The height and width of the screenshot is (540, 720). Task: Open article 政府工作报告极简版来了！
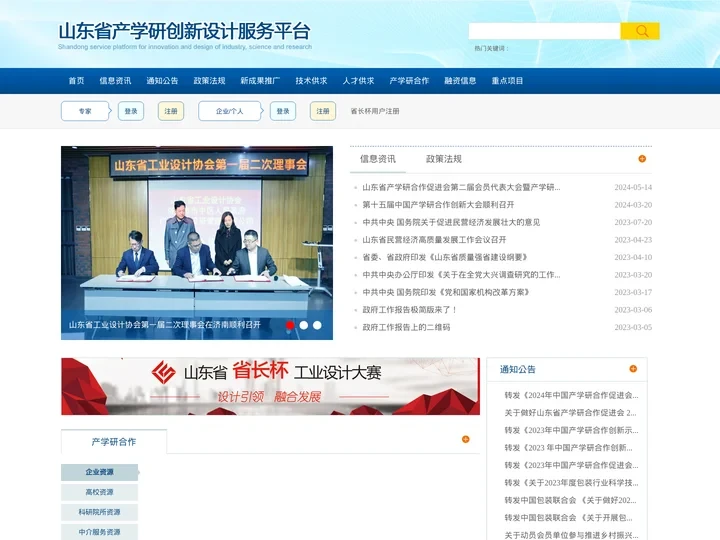click(x=410, y=310)
